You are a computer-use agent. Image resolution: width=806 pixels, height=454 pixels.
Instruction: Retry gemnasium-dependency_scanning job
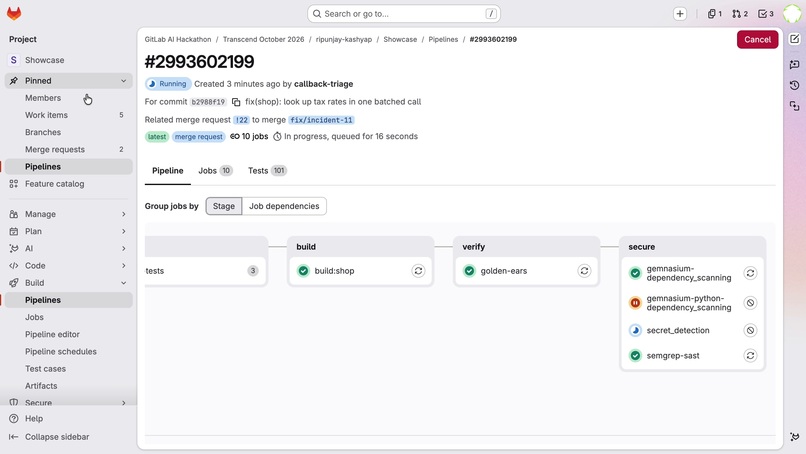750,273
